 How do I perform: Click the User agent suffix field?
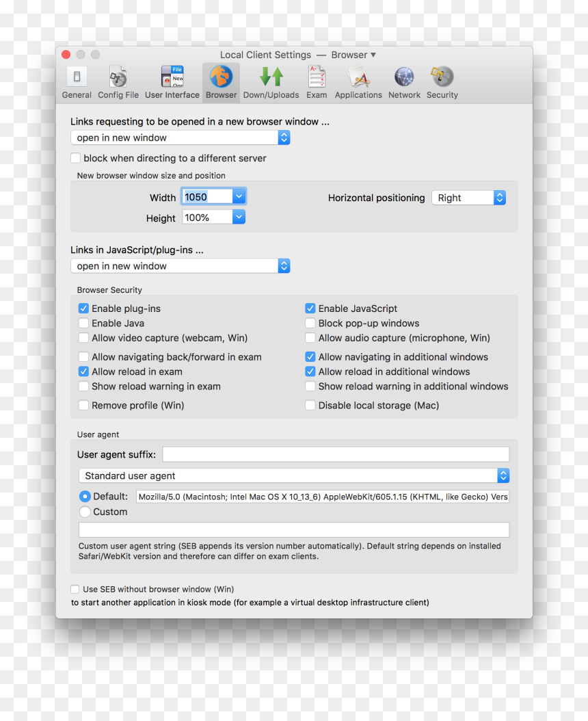[336, 454]
